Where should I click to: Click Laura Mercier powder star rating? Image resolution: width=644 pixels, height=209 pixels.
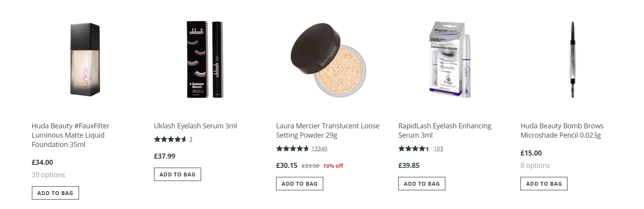(292, 149)
